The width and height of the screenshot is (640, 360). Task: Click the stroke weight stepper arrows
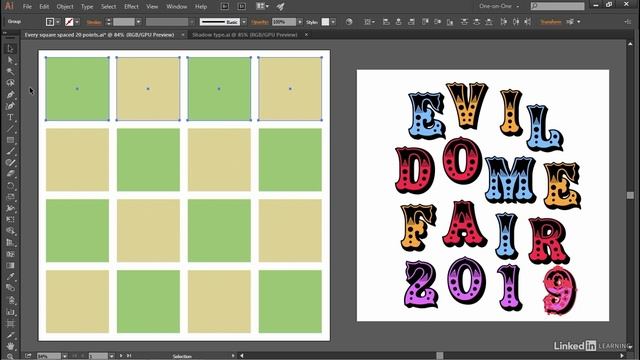(108, 22)
